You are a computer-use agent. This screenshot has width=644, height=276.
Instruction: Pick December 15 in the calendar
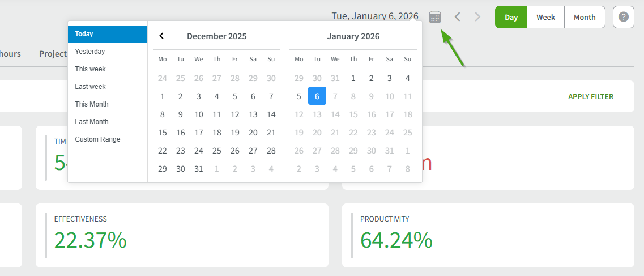pos(163,133)
